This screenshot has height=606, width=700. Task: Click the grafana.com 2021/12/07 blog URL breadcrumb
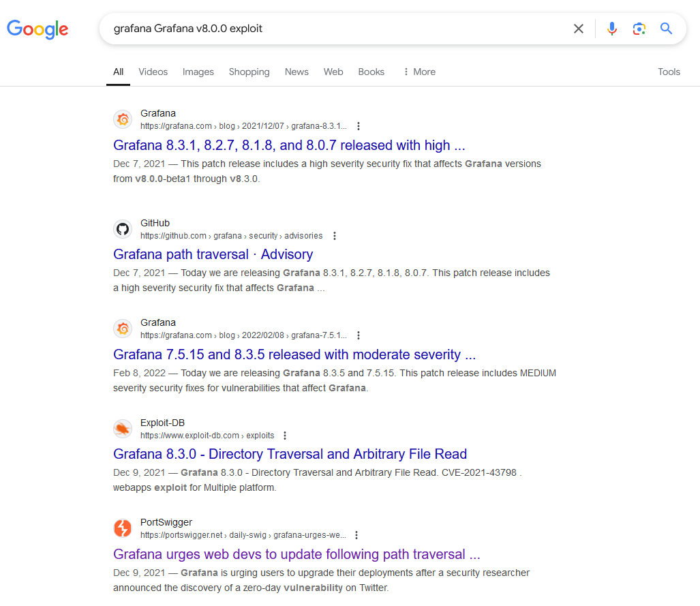[x=243, y=126]
